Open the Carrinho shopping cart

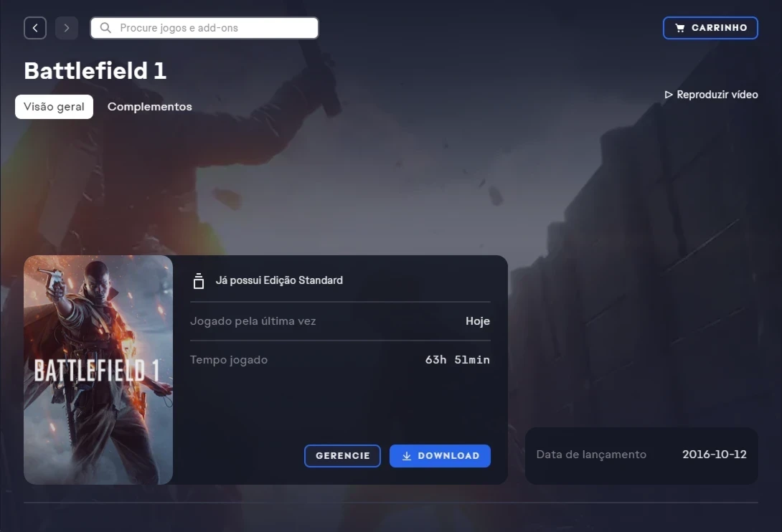coord(710,28)
